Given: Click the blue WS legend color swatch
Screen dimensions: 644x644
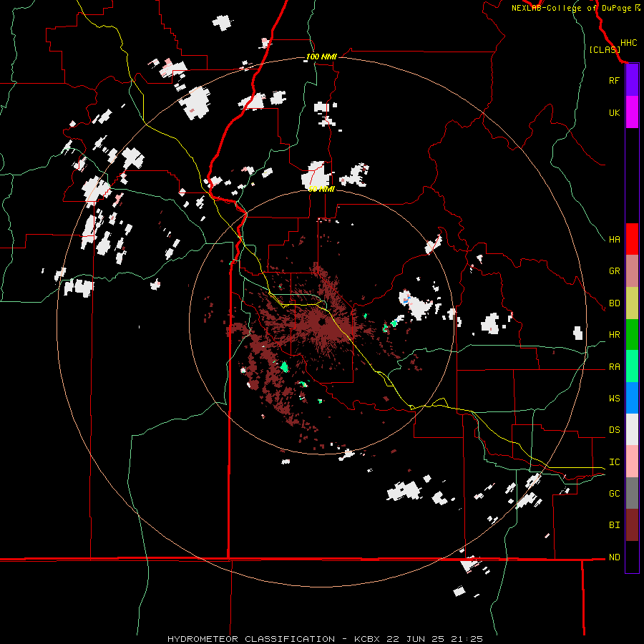Looking at the screenshot, I should (x=632, y=398).
